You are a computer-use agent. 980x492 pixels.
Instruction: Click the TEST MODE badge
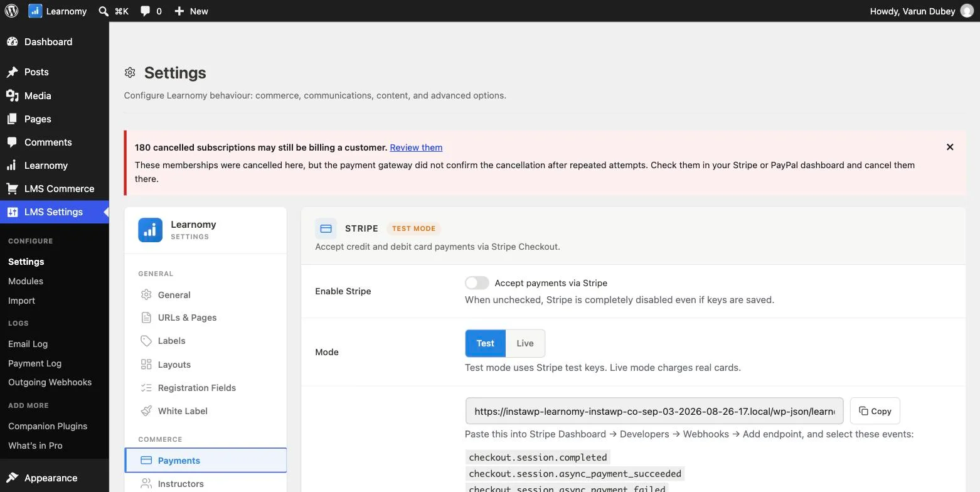pos(413,228)
